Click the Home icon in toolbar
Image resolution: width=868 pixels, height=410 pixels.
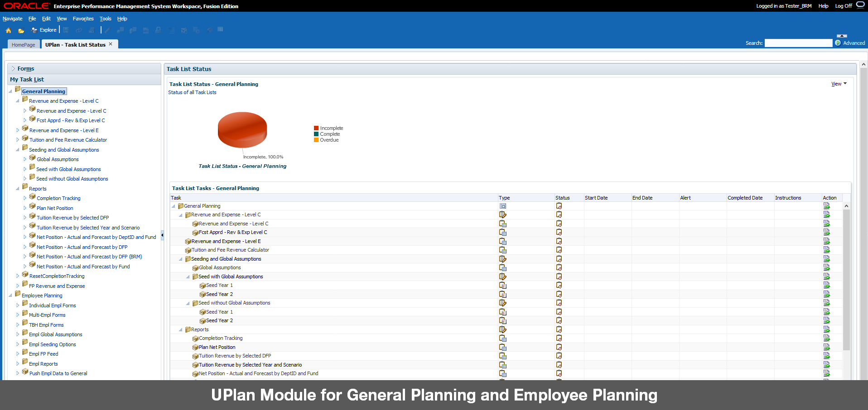[8, 30]
